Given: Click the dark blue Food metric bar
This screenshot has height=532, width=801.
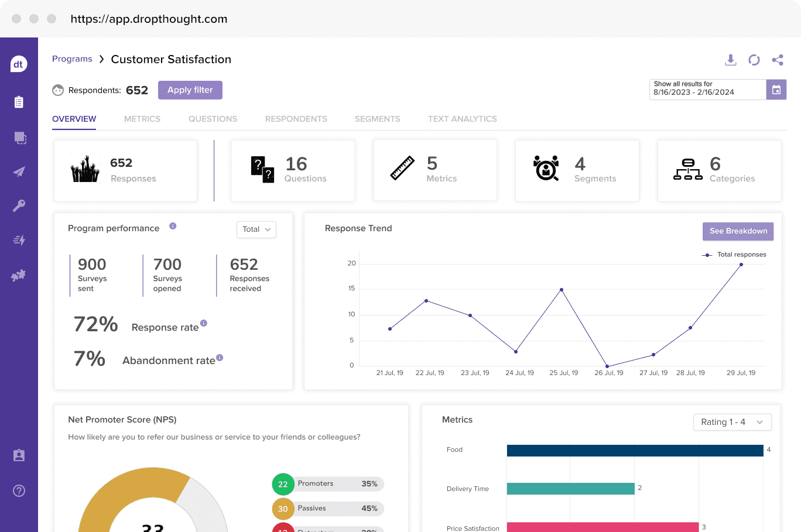Looking at the screenshot, I should 635,451.
